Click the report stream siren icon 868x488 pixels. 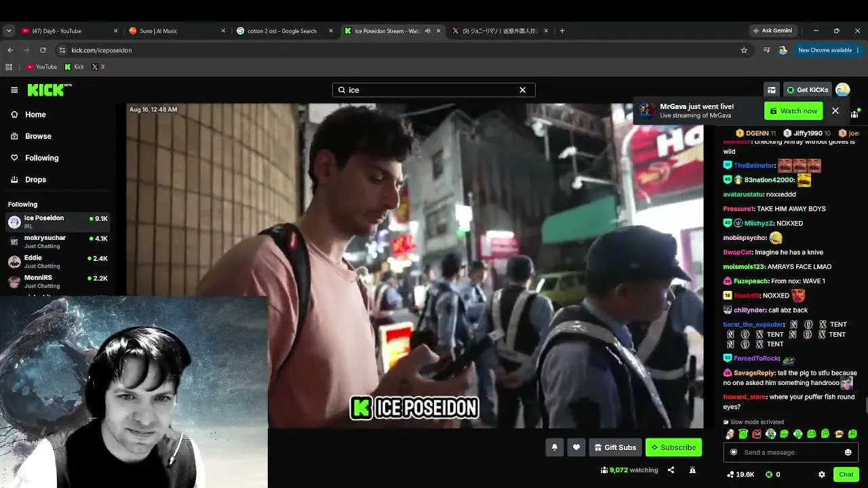coord(692,470)
